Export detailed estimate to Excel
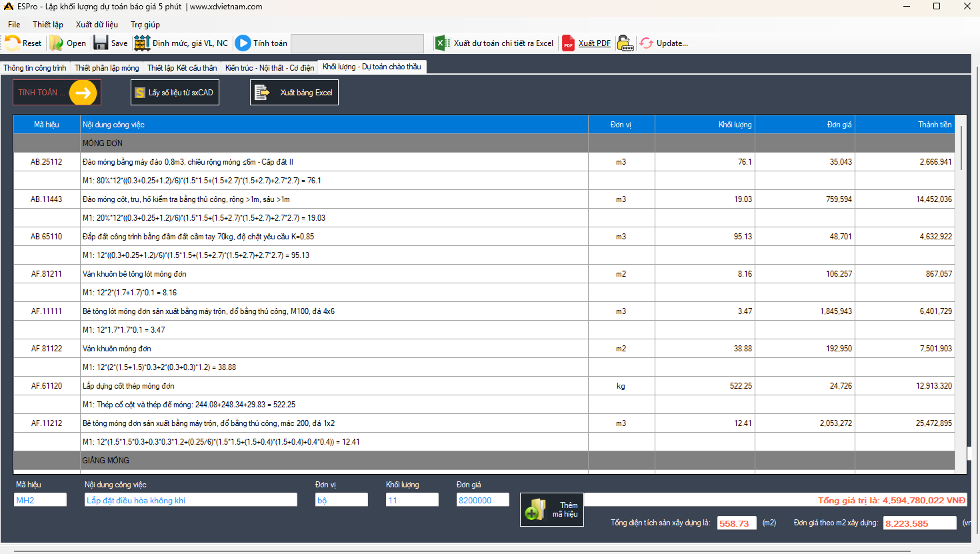This screenshot has width=980, height=554. [x=442, y=43]
